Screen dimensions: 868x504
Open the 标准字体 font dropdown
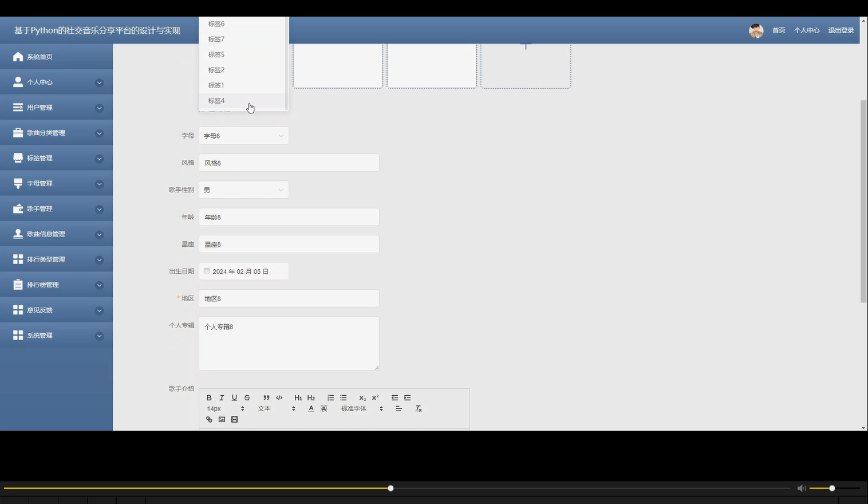362,408
